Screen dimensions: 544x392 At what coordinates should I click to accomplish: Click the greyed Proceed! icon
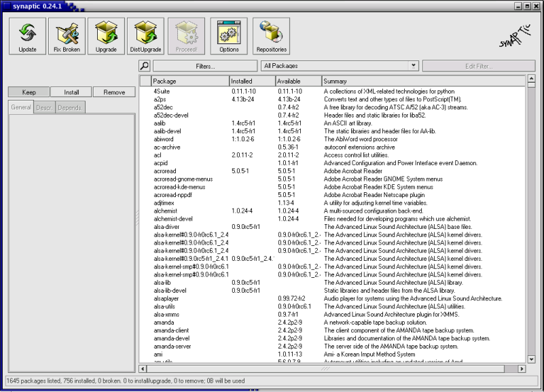tap(187, 37)
